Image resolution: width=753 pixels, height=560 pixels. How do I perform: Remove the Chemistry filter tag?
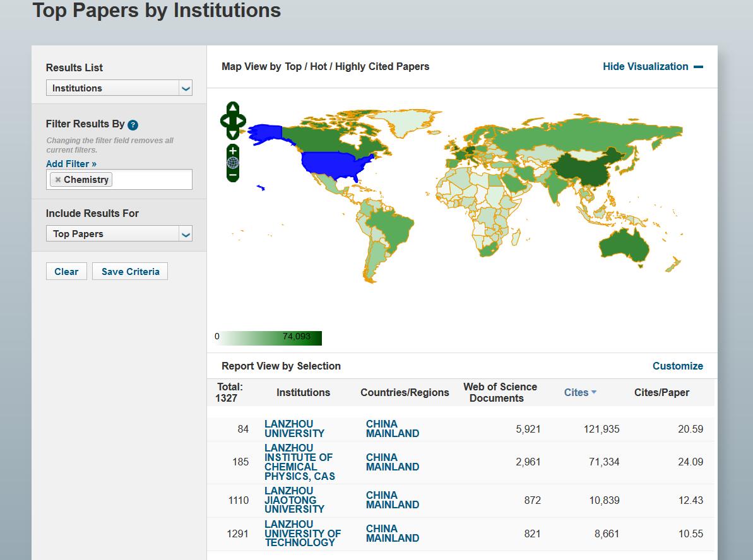point(58,180)
